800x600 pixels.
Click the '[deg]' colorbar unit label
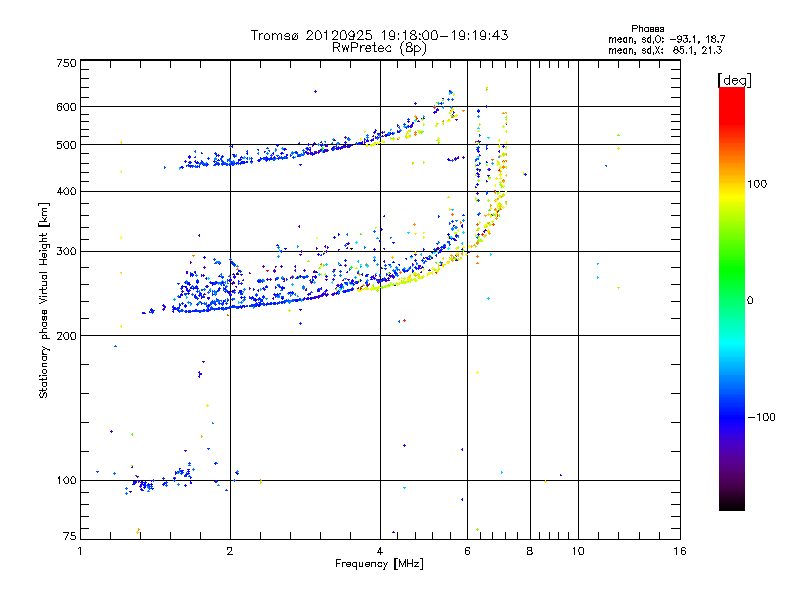click(734, 80)
